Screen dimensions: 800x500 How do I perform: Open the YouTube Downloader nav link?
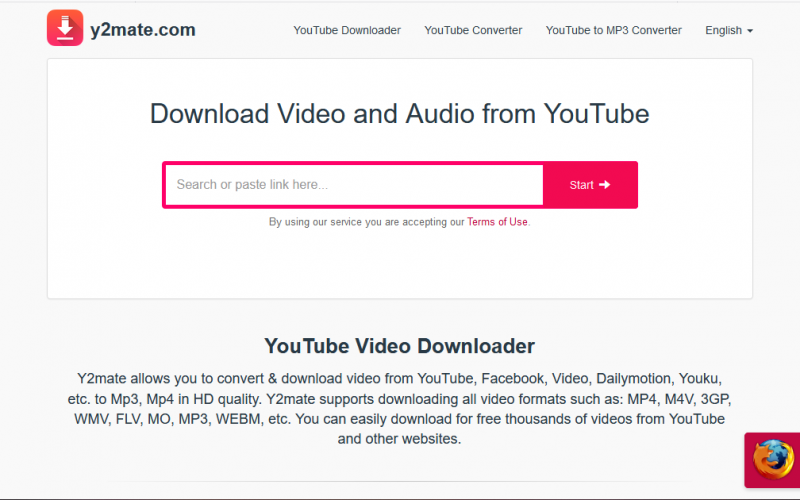tap(347, 30)
